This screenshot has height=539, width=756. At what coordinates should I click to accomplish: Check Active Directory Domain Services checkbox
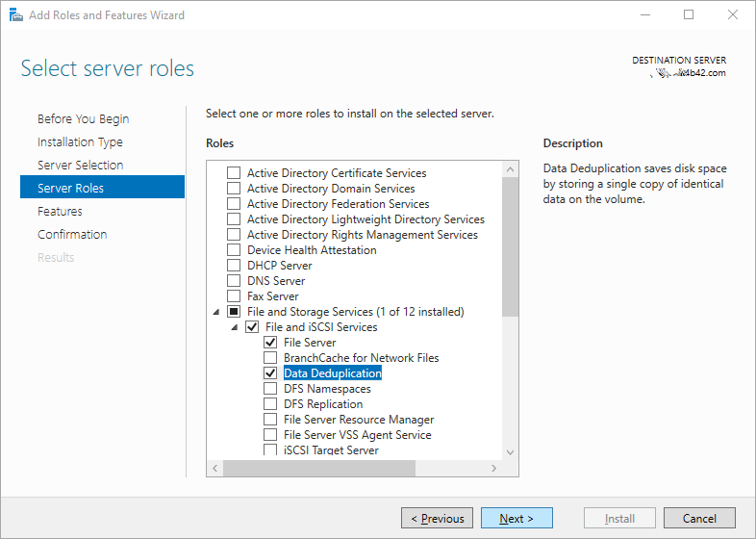(x=234, y=189)
